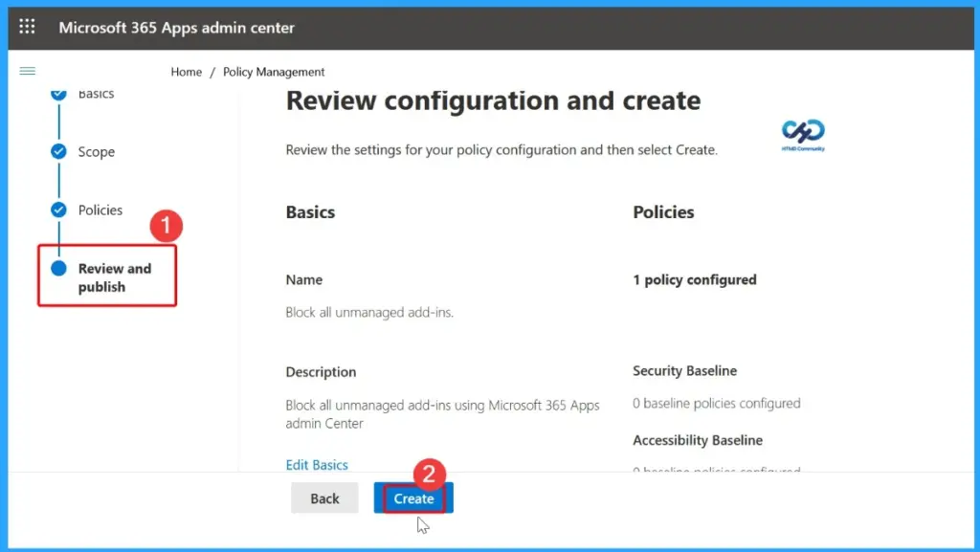Screen dimensions: 980x552
Task: Click the 'Review configuration and create' heading
Action: pyautogui.click(x=493, y=100)
